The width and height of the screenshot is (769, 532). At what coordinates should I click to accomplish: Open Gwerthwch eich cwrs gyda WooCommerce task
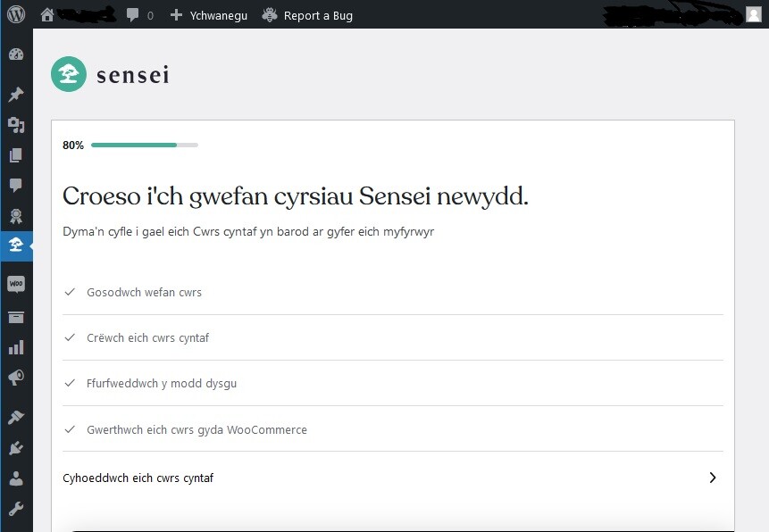(393, 429)
